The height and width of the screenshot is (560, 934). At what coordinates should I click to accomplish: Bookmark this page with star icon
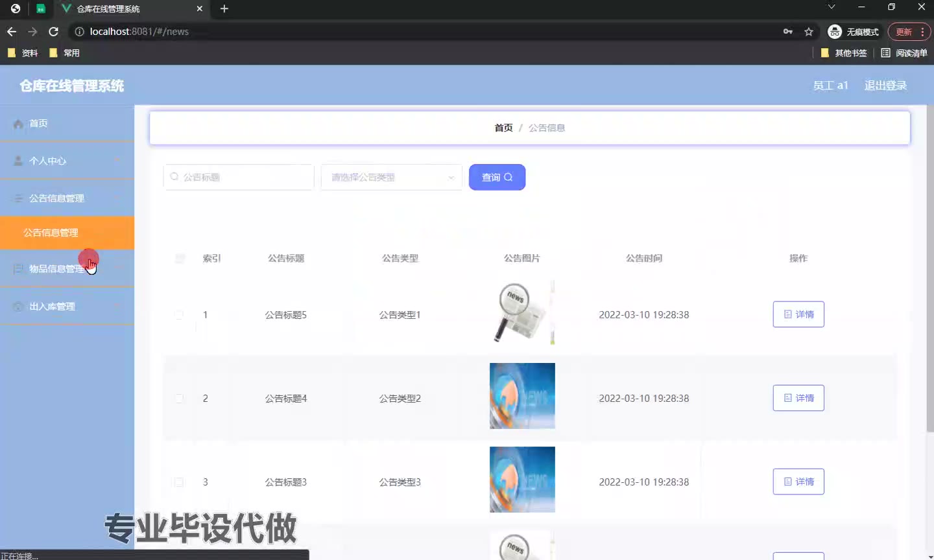point(809,32)
